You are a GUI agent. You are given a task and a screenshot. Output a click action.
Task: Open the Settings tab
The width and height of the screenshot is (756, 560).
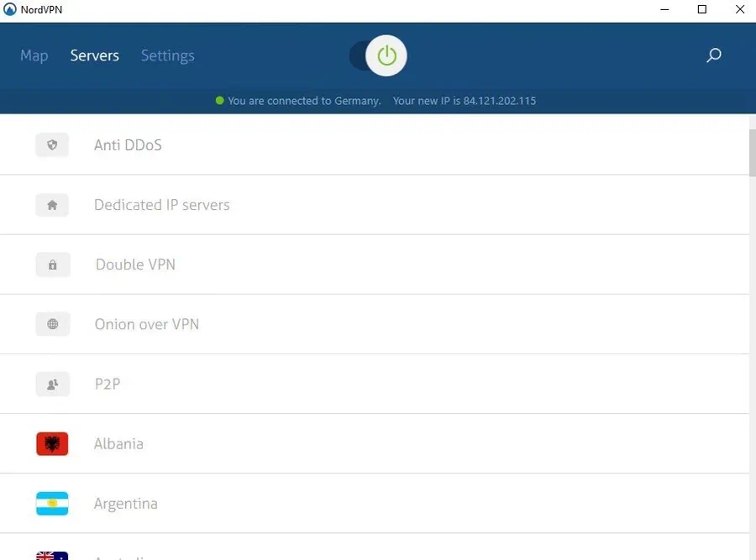[167, 55]
